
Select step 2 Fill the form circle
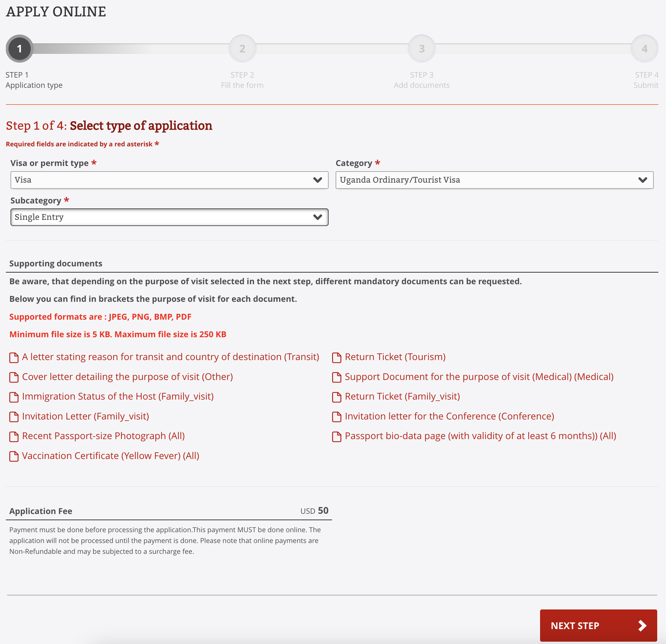pos(242,49)
